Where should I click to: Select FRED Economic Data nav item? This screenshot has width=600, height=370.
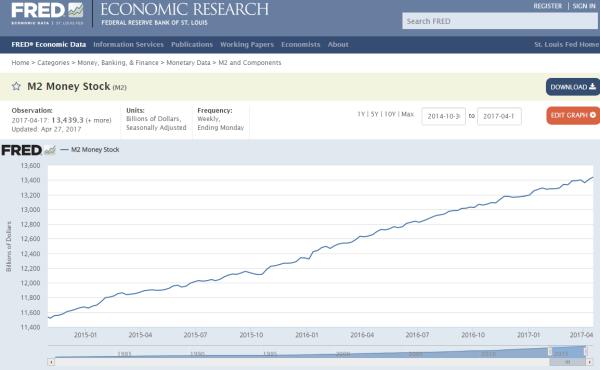(49, 44)
